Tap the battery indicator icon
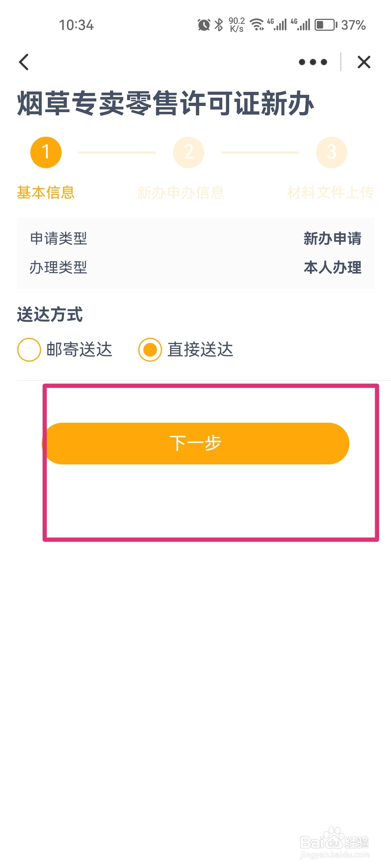Image resolution: width=391 pixels, height=868 pixels. coord(326,25)
